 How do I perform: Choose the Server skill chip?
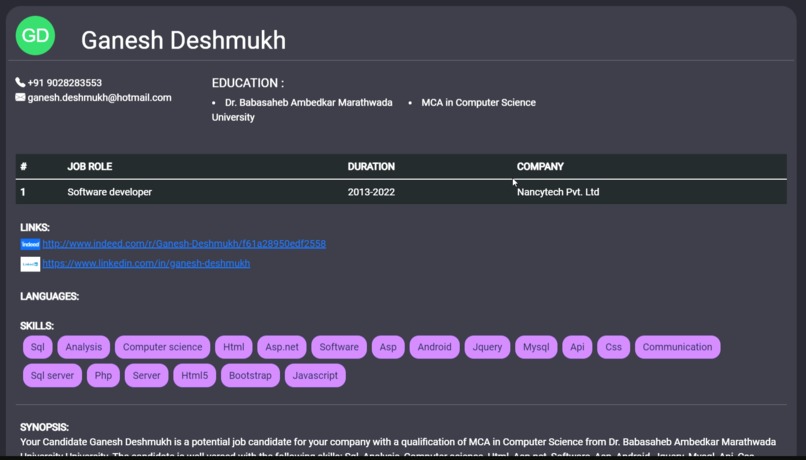pos(146,375)
